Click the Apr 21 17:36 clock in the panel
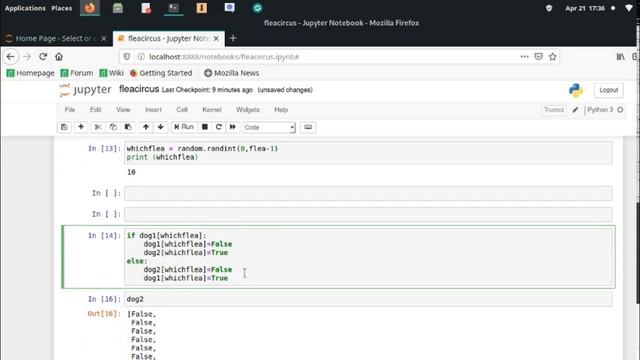 tap(584, 8)
